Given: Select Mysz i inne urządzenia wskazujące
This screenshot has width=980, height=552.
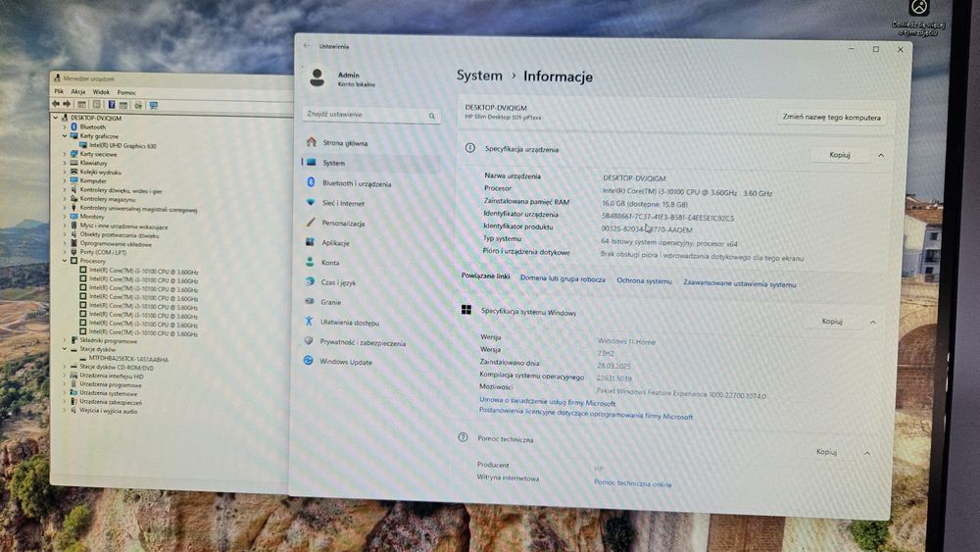Looking at the screenshot, I should [x=123, y=226].
